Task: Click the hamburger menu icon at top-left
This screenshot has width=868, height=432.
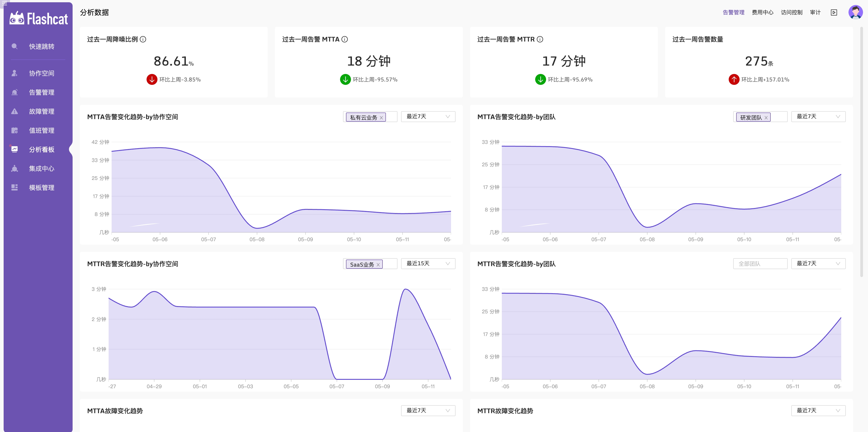Action: click(5, 3)
